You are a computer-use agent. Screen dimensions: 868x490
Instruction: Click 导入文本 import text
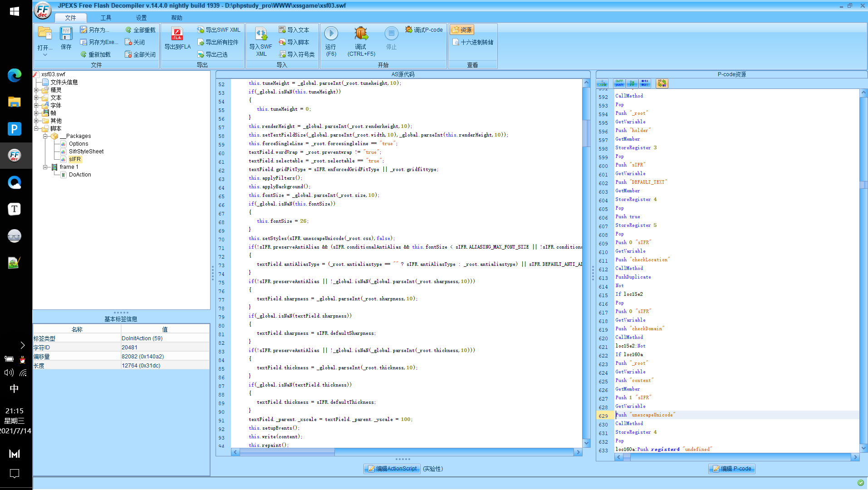(x=294, y=30)
